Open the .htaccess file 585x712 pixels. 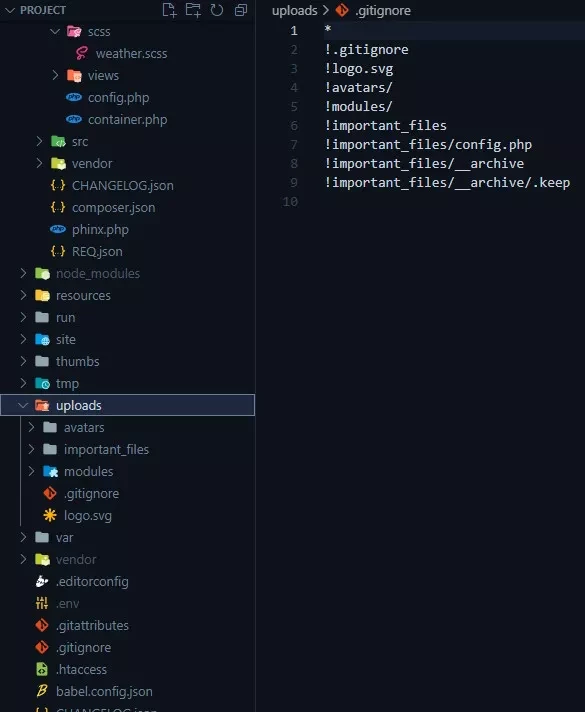[81, 669]
